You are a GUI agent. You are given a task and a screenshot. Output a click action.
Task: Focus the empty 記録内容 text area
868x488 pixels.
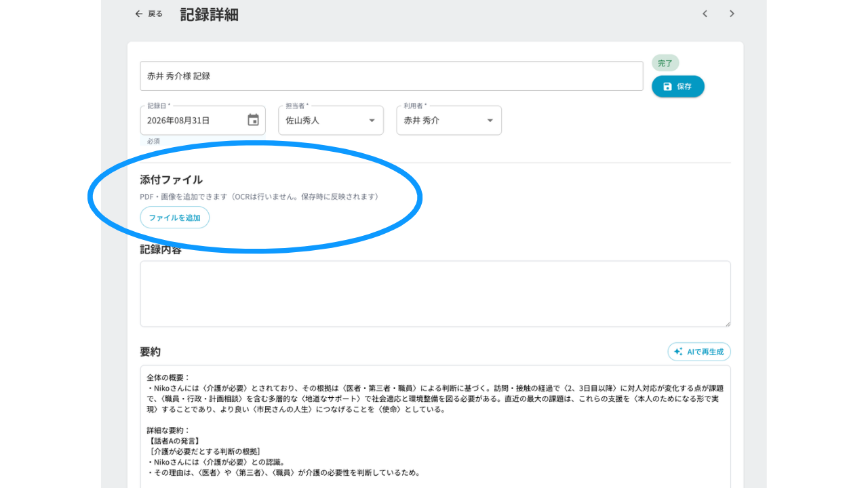[x=435, y=293]
